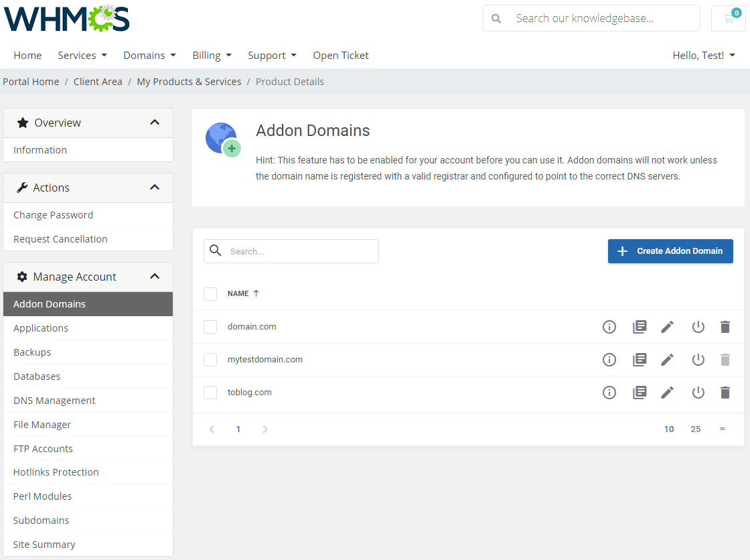Click the Manage Account gear icon
Viewport: 750px width, 560px height.
coord(22,277)
